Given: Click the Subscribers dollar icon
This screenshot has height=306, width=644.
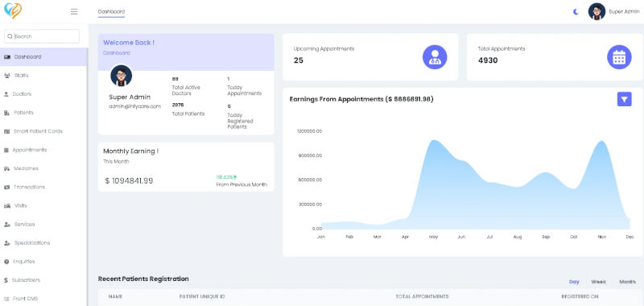Looking at the screenshot, I should [6, 280].
